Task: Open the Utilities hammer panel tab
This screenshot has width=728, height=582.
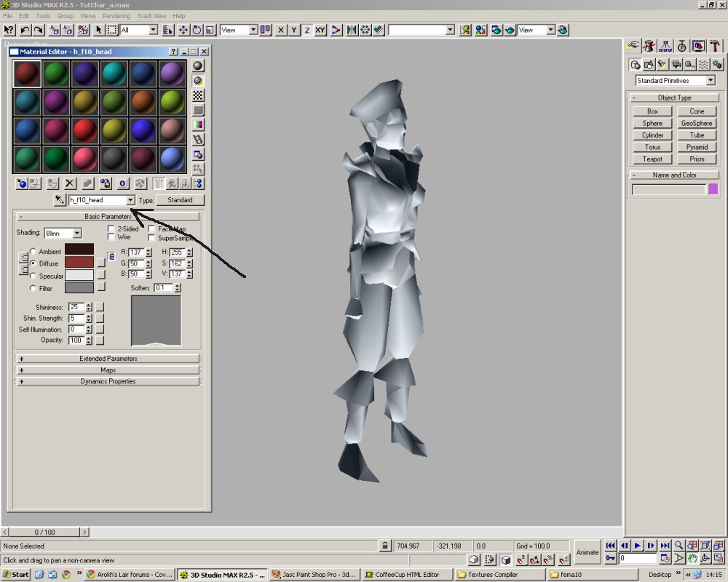Action: 715,46
